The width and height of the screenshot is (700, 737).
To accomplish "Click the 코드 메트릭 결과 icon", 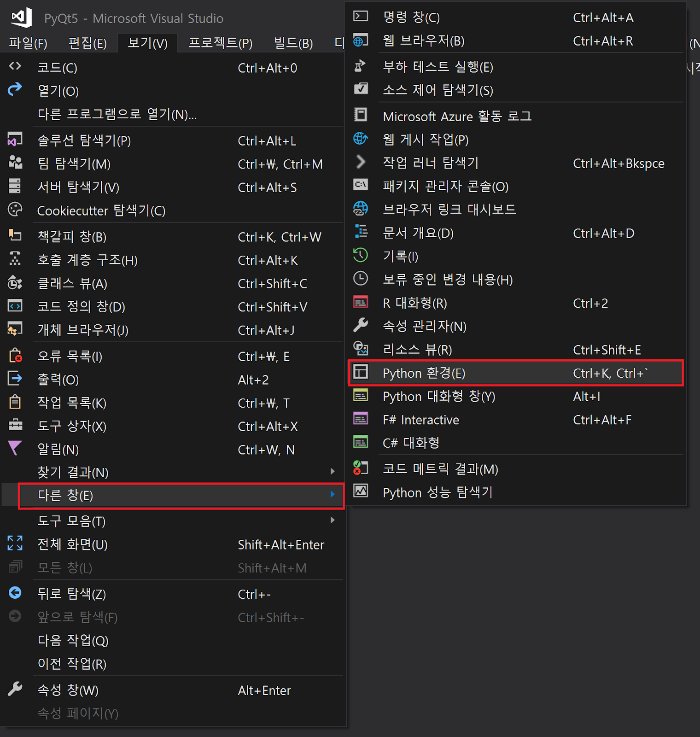I will point(361,468).
